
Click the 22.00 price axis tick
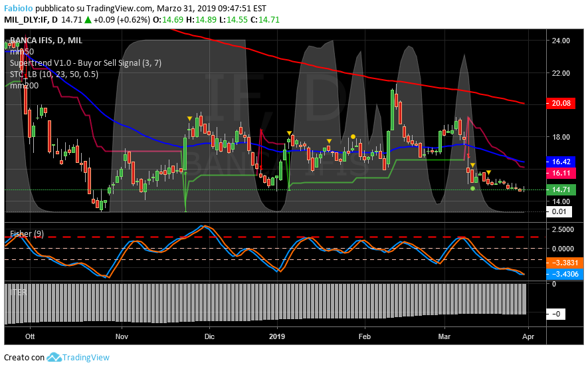coord(561,73)
